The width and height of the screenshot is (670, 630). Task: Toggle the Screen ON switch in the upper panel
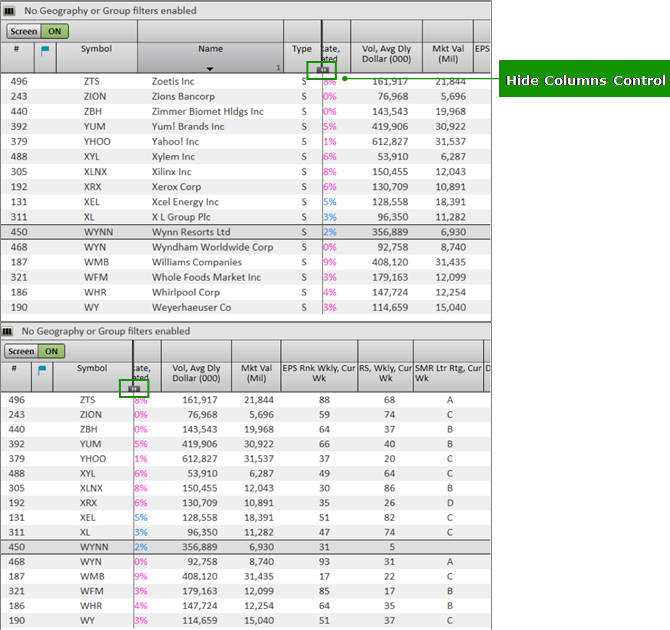37,31
